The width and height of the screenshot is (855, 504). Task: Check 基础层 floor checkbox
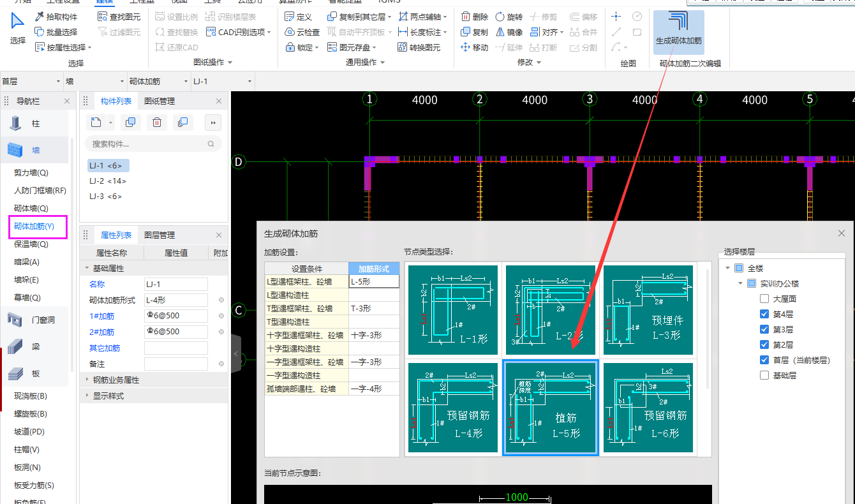(x=764, y=375)
